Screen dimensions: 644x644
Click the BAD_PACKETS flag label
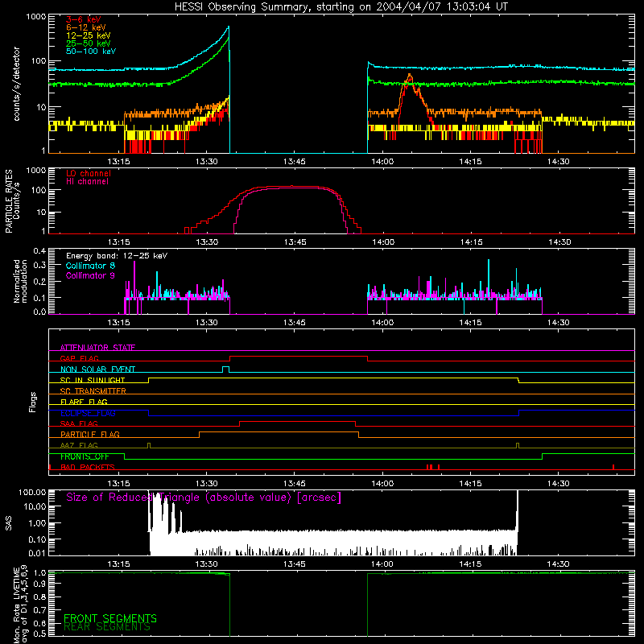tap(88, 467)
